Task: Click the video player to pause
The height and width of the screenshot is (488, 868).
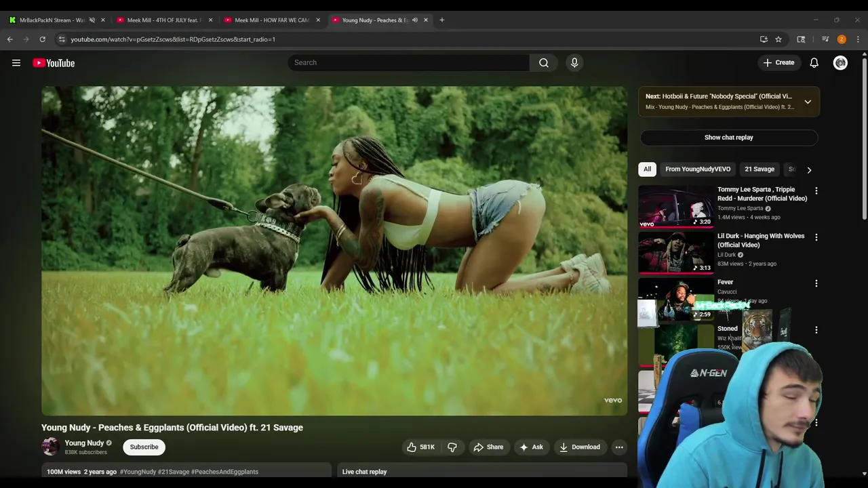Action: [x=334, y=251]
